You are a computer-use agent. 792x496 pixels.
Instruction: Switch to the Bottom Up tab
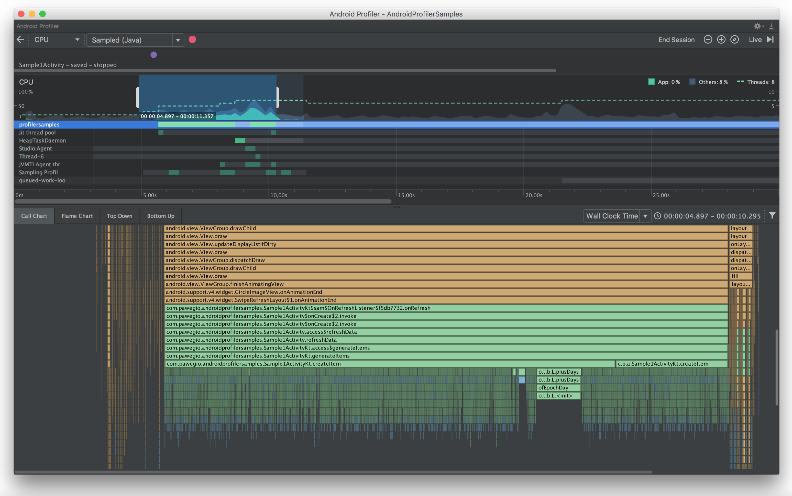coord(161,216)
